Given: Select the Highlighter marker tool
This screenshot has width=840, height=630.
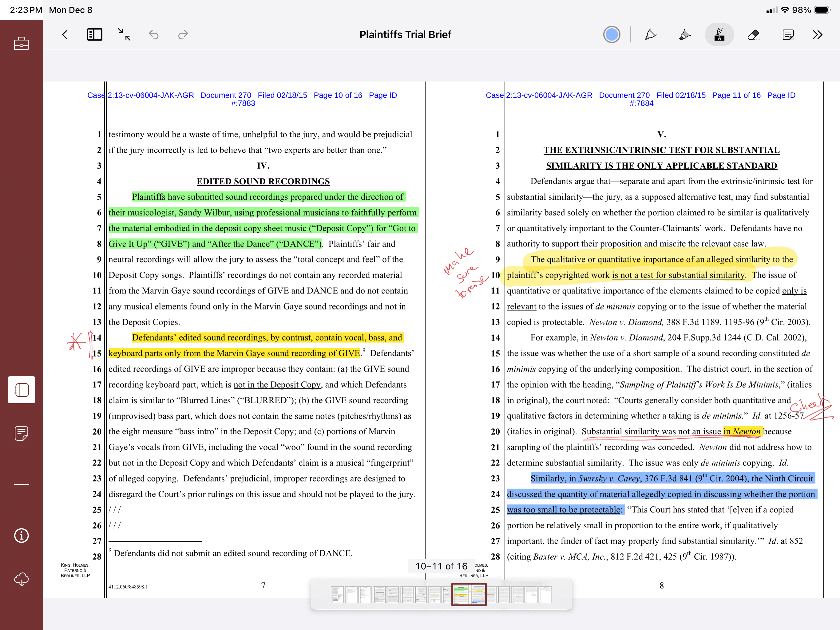Looking at the screenshot, I should [x=684, y=34].
